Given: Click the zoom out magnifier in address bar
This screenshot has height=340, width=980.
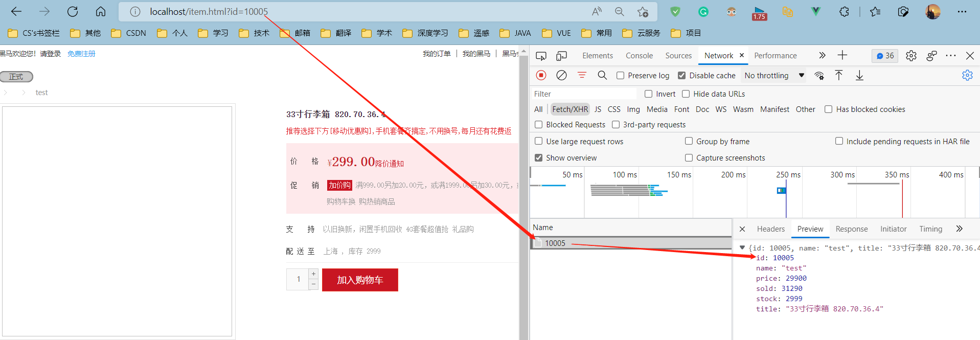Looking at the screenshot, I should [620, 11].
